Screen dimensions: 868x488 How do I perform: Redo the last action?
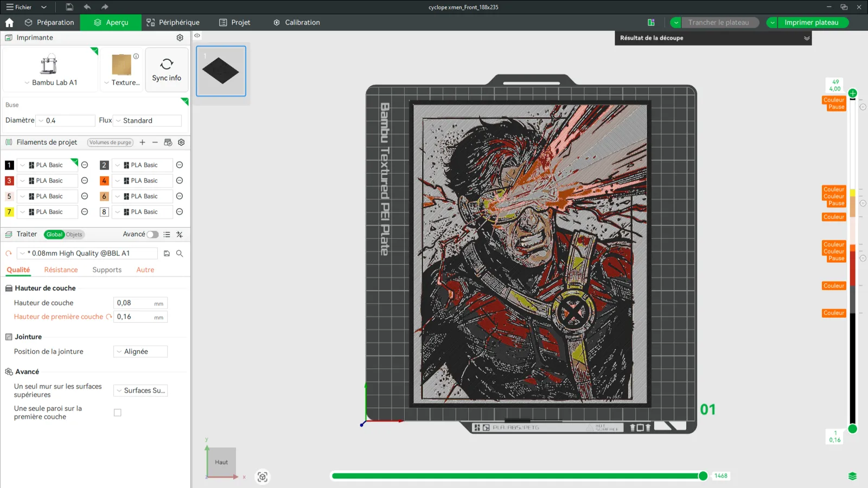click(105, 7)
